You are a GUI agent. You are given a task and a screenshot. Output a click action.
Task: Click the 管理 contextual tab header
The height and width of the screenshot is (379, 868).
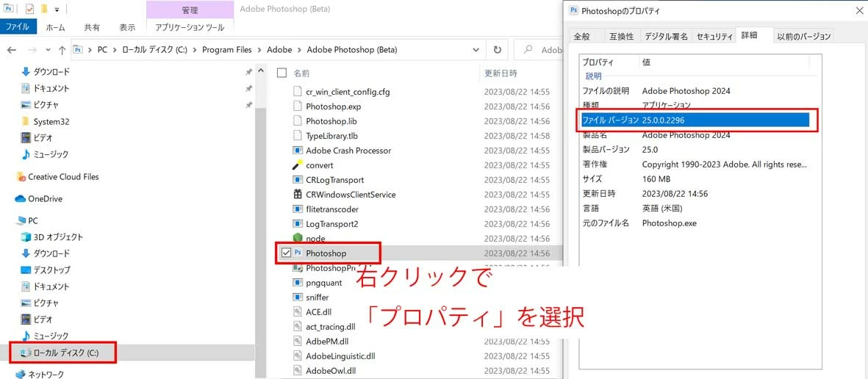[190, 10]
